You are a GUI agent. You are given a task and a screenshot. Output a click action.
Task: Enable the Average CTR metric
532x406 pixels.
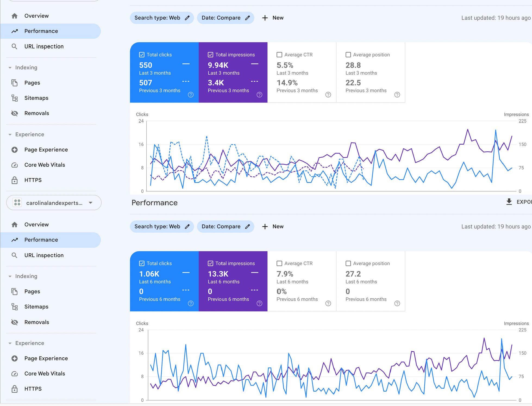(279, 54)
